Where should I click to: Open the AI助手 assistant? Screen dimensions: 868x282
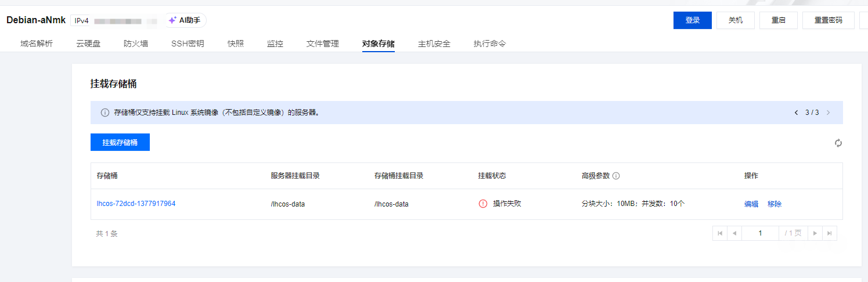point(185,20)
